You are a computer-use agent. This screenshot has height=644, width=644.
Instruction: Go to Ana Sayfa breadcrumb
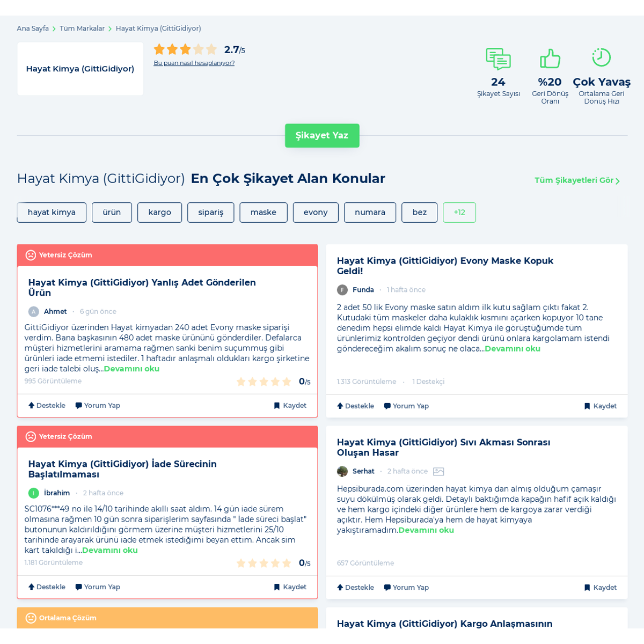coord(33,28)
